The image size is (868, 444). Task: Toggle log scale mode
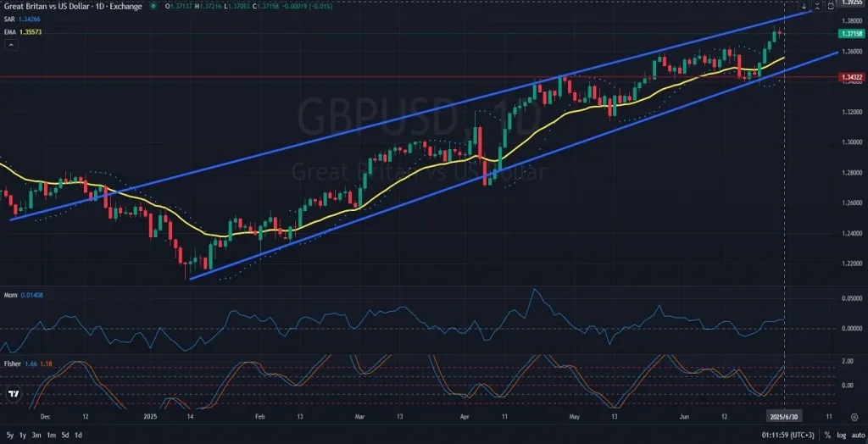842,435
